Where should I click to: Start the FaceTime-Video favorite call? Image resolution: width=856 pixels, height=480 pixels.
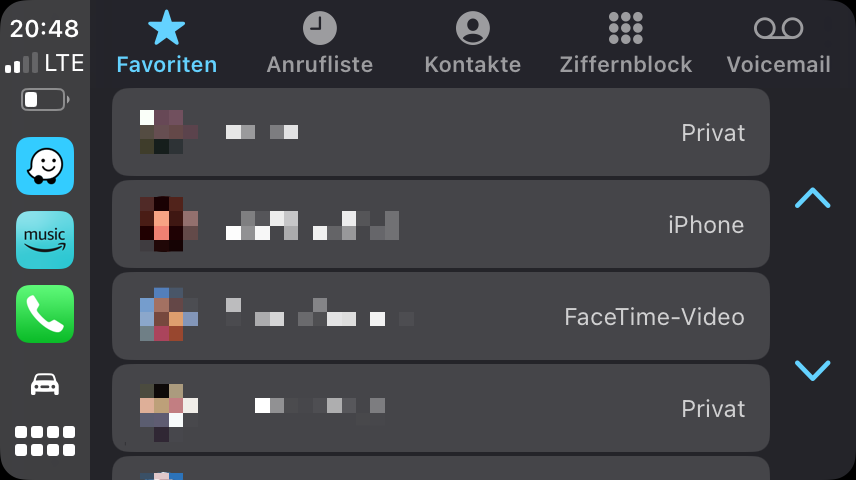(x=440, y=316)
